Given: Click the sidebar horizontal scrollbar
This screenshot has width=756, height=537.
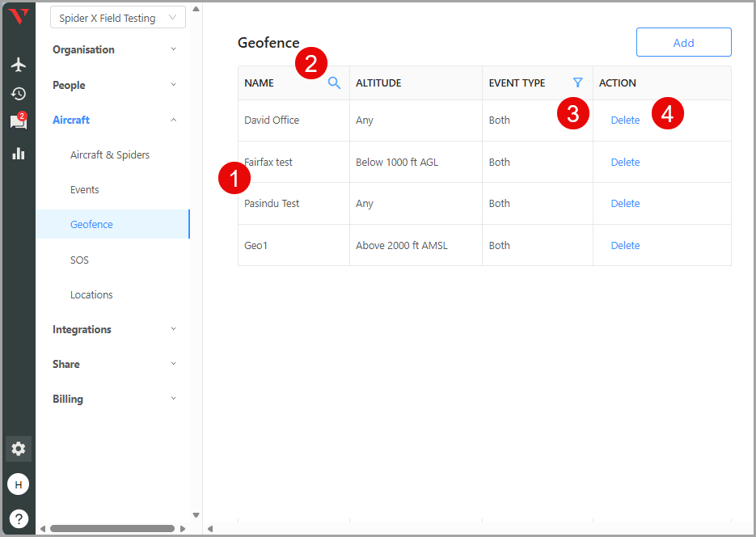Looking at the screenshot, I should pyautogui.click(x=112, y=528).
